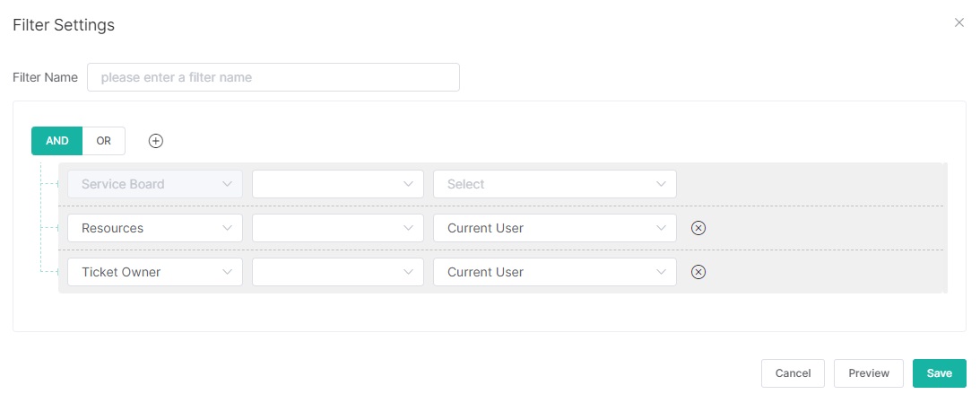Open the Ticket Owner field dropdown
The height and width of the screenshot is (403, 980).
[154, 272]
